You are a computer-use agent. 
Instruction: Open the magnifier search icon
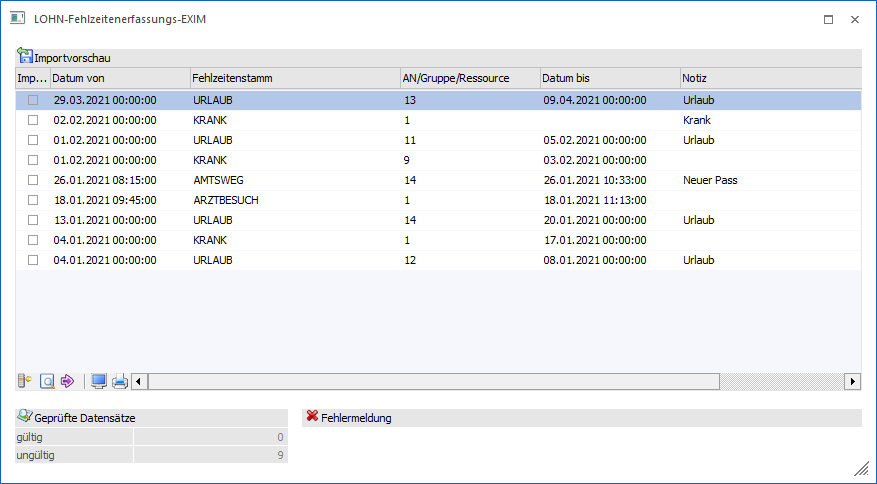[47, 382]
